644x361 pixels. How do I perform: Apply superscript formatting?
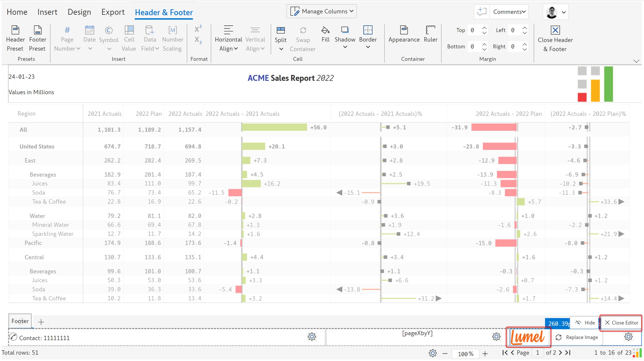(x=198, y=29)
